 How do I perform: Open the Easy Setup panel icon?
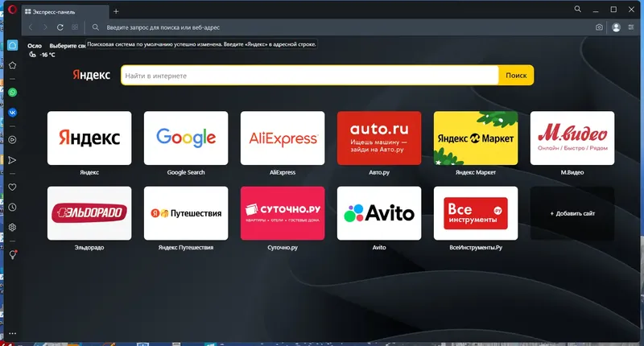pos(631,27)
